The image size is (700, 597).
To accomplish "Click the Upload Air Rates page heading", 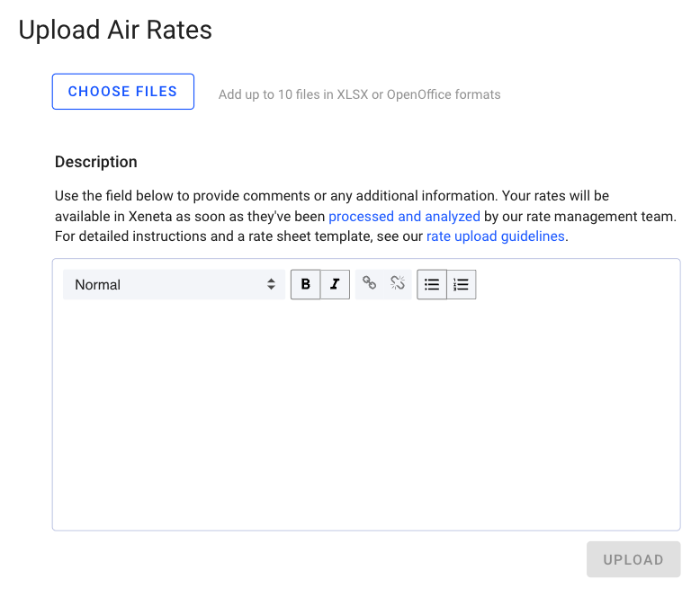I will (115, 30).
